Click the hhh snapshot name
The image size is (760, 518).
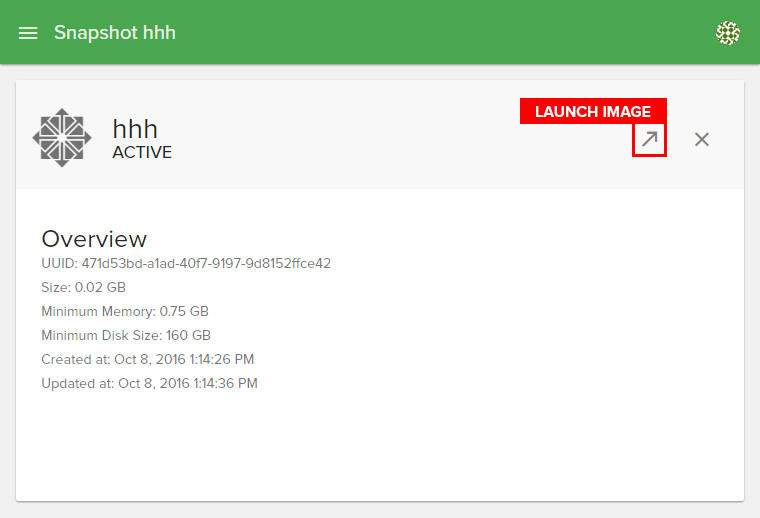pos(135,128)
